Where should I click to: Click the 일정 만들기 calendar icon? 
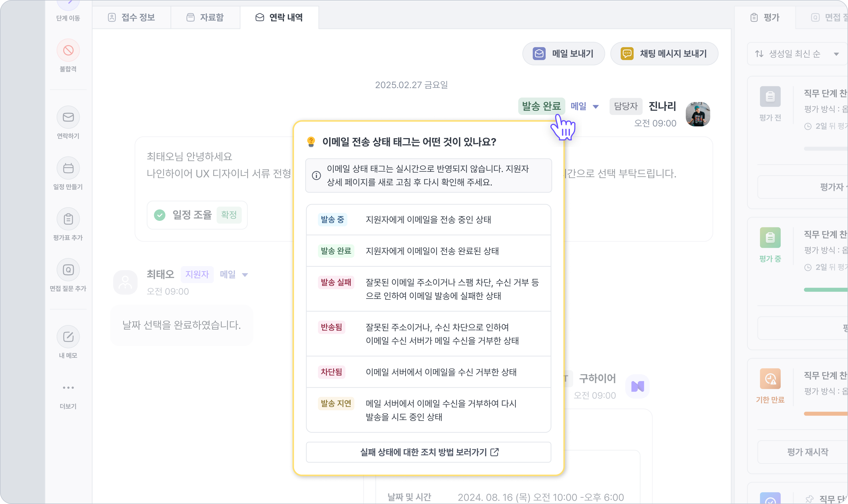point(68,168)
